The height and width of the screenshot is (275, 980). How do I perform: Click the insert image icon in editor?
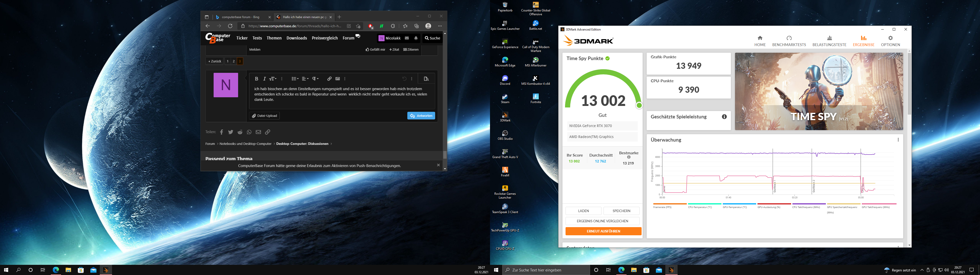(337, 79)
